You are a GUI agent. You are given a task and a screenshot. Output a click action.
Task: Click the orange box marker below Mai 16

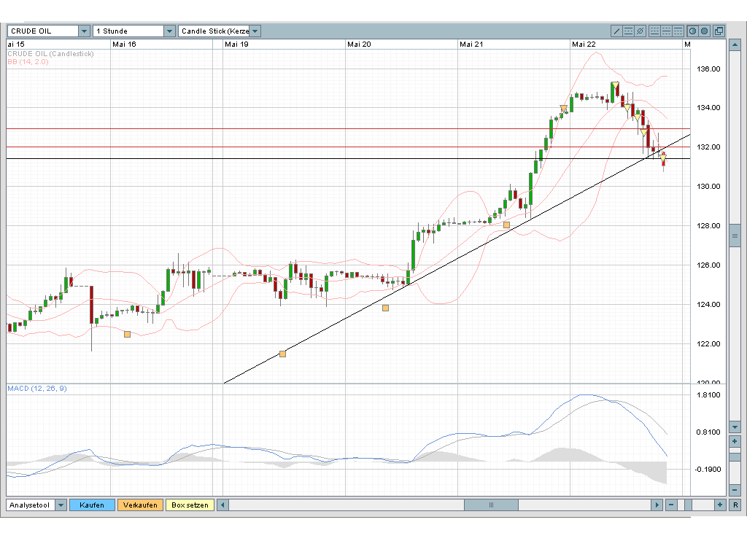tap(127, 334)
